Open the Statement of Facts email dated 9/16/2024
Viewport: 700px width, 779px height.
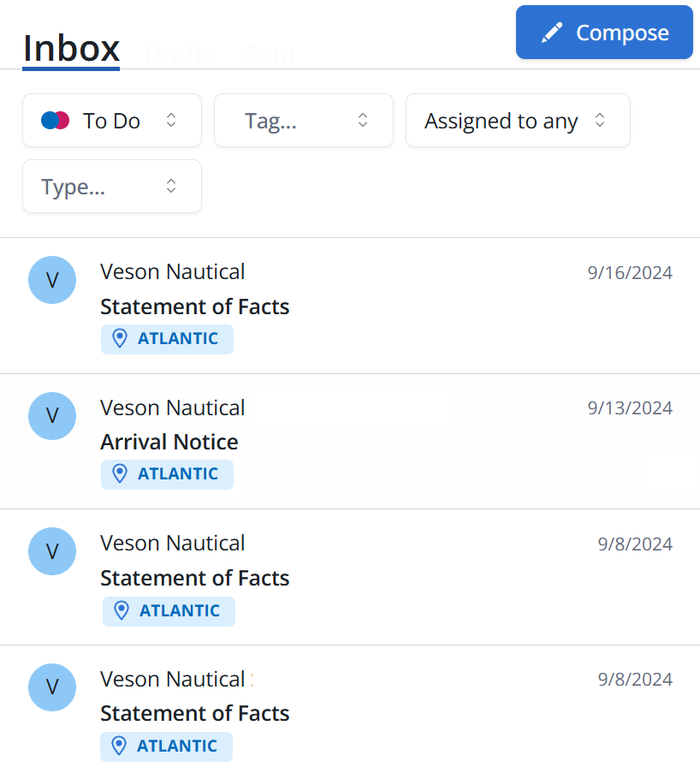click(x=342, y=306)
